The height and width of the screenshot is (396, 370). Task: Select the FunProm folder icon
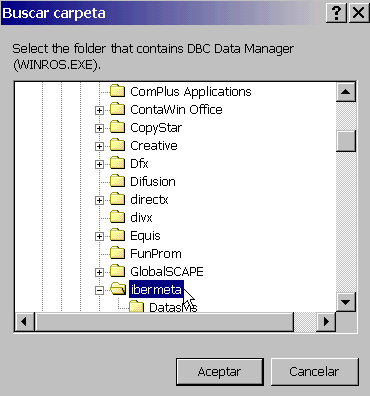[x=117, y=253]
